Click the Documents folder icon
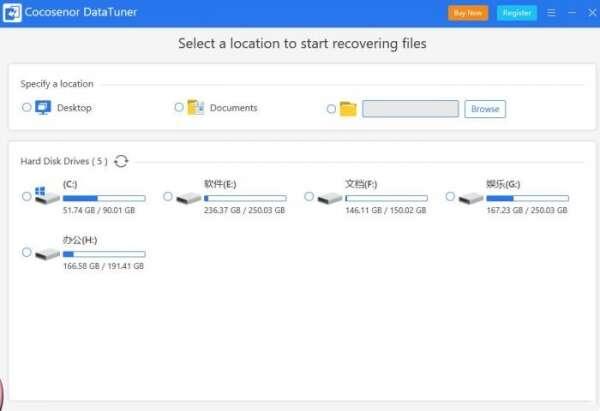600x411 pixels. (196, 107)
